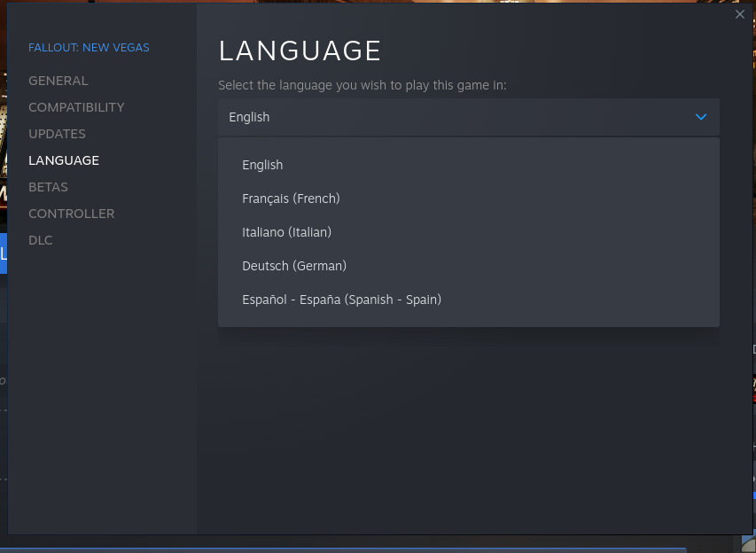
Task: Go to the Updates section
Action: [57, 134]
